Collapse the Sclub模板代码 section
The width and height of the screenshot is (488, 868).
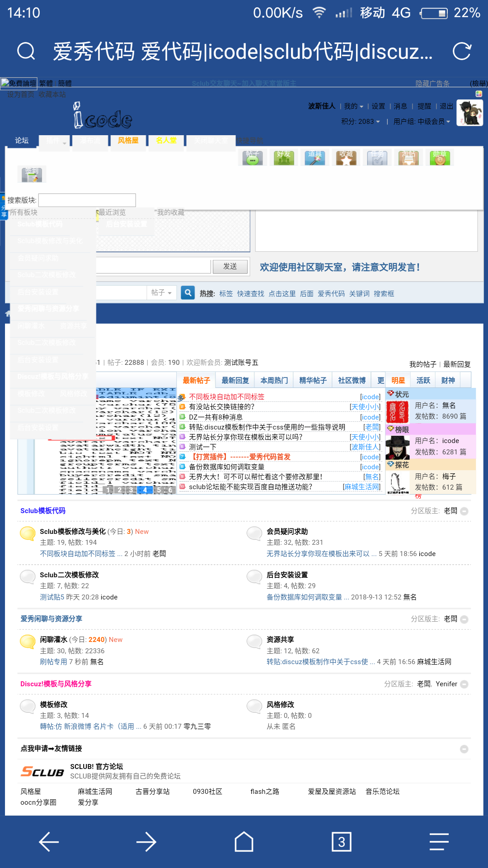(x=464, y=511)
